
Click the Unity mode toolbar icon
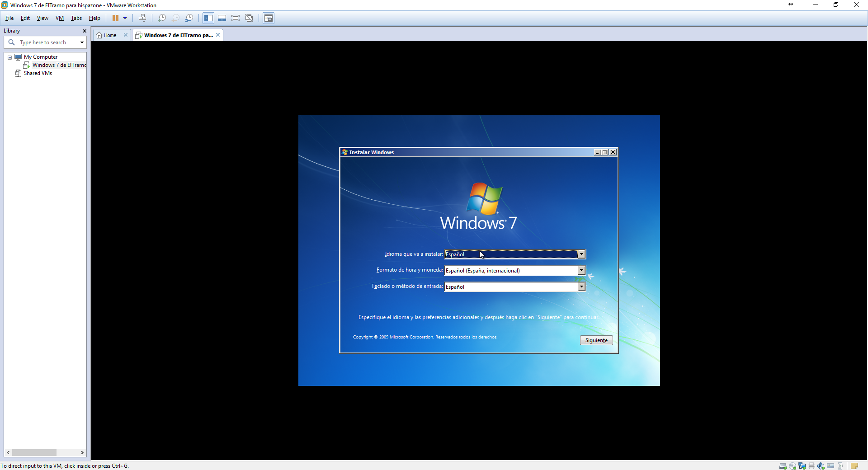click(249, 18)
